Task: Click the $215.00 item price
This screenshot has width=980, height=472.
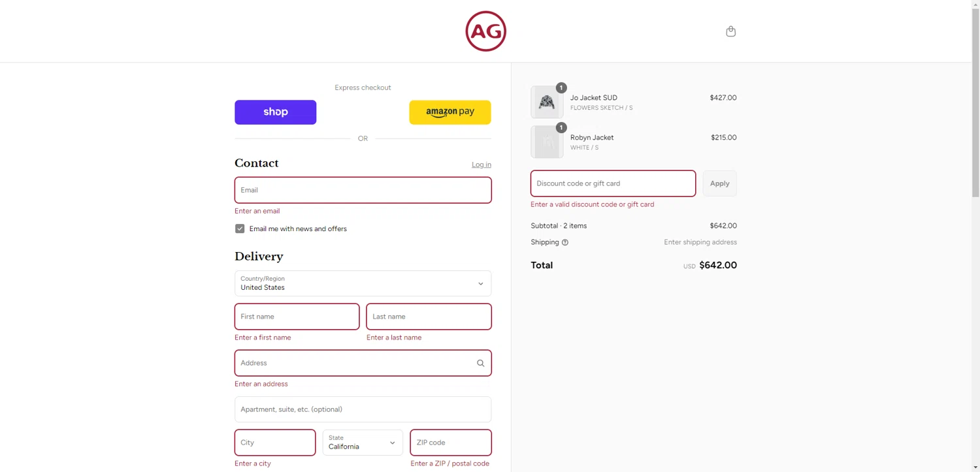Action: 723,138
